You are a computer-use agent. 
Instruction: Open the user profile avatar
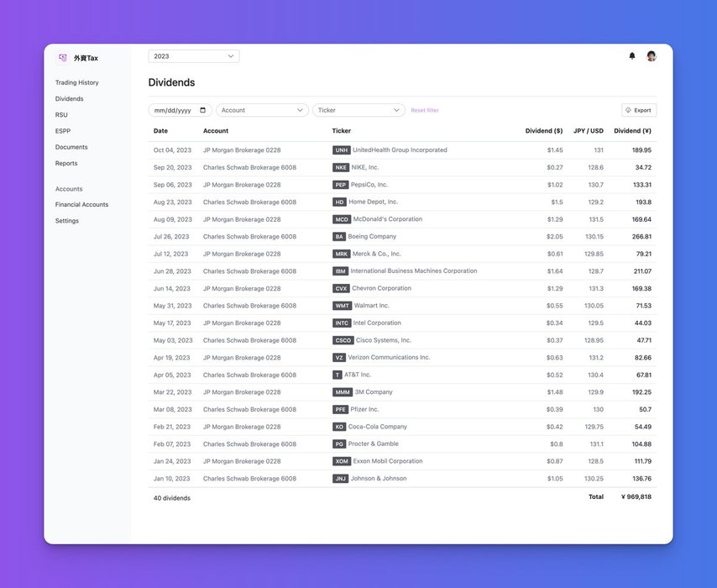coord(652,55)
